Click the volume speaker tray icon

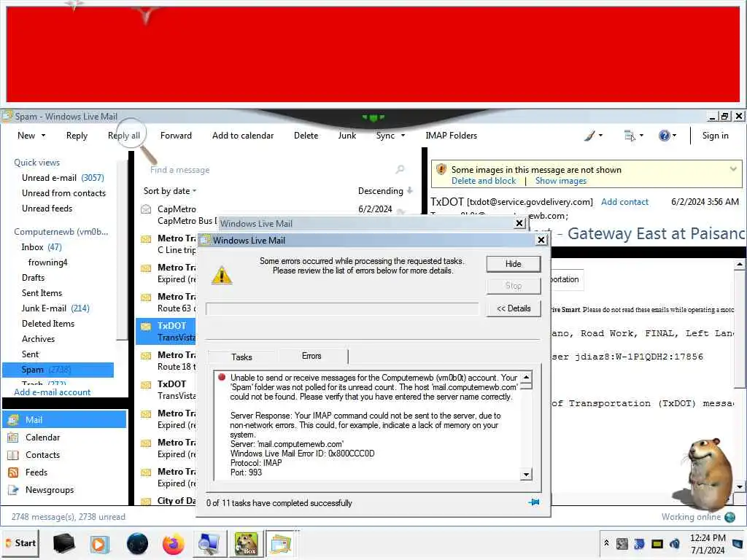click(x=675, y=543)
